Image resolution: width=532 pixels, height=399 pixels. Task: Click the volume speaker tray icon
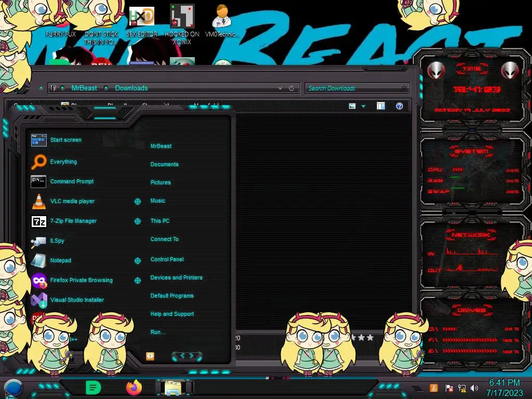coord(474,388)
